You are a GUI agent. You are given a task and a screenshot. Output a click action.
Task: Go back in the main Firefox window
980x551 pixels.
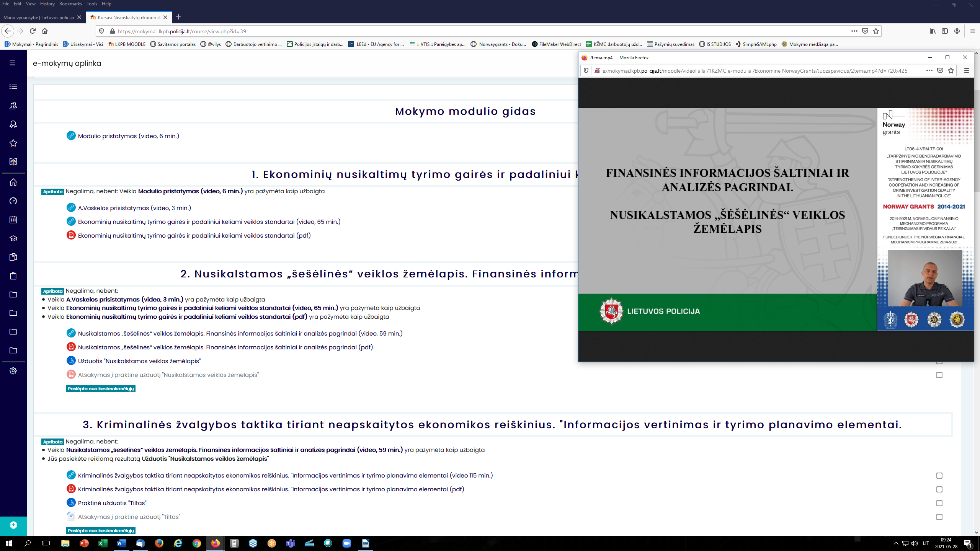pyautogui.click(x=8, y=31)
